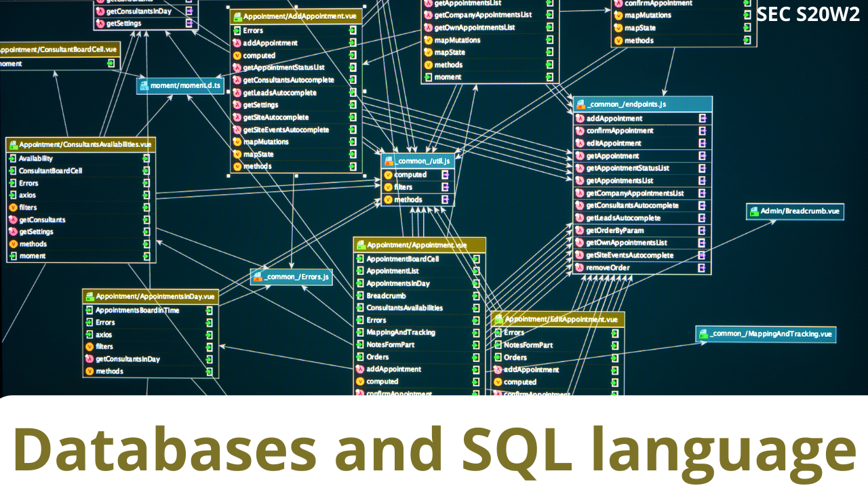Click ConsultantsAvailabilities row in Appointment.vue
The image size is (868, 488).
[419, 308]
